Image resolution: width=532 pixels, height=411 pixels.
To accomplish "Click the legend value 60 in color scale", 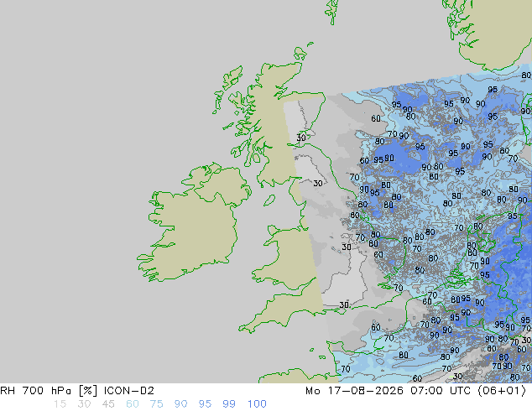I will pos(133,404).
